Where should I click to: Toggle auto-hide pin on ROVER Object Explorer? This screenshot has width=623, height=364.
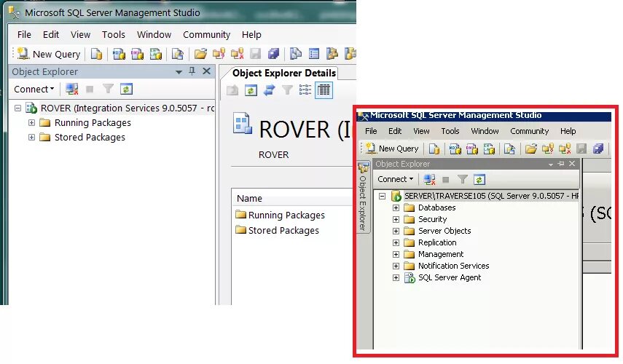pos(192,71)
